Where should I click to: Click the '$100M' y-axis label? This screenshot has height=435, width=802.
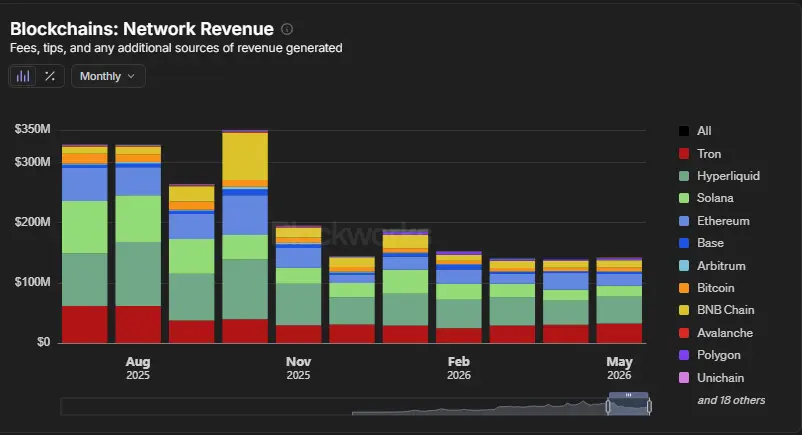pos(32,282)
